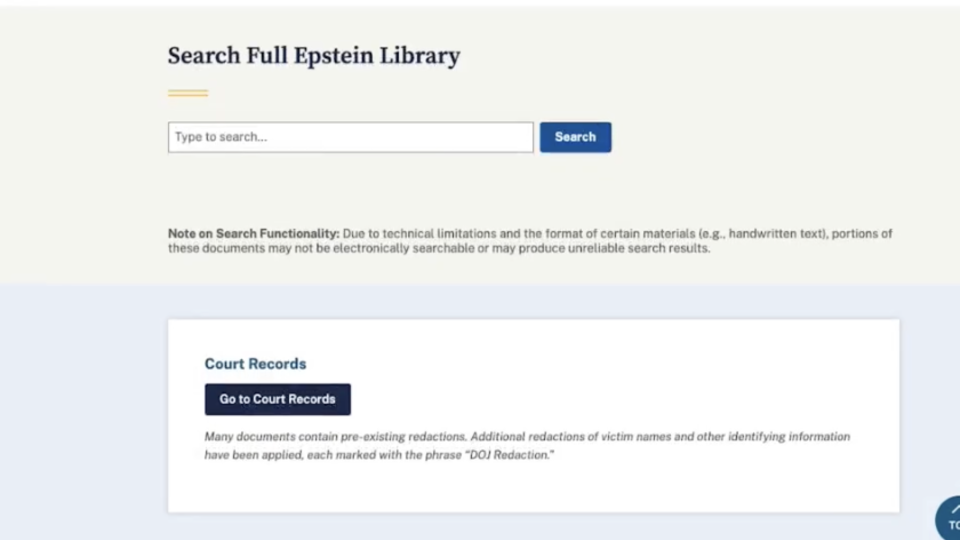The width and height of the screenshot is (960, 540).
Task: Select the "Court Records" section heading
Action: (255, 364)
